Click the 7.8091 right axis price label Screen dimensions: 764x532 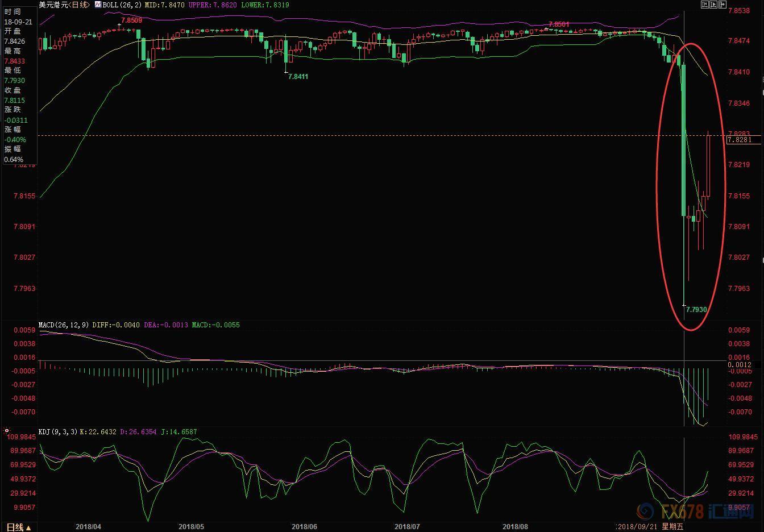(x=739, y=227)
